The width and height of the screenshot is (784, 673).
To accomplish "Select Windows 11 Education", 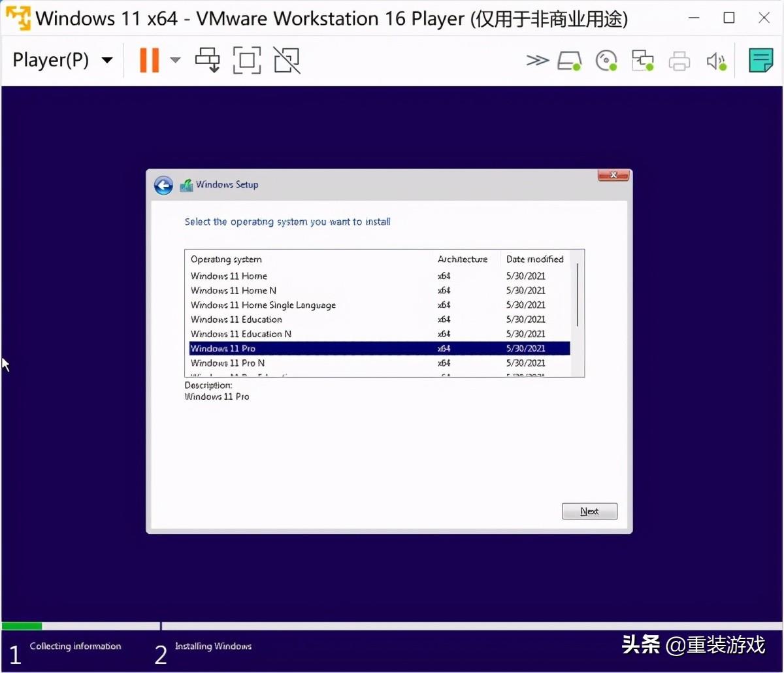I will 380,320.
